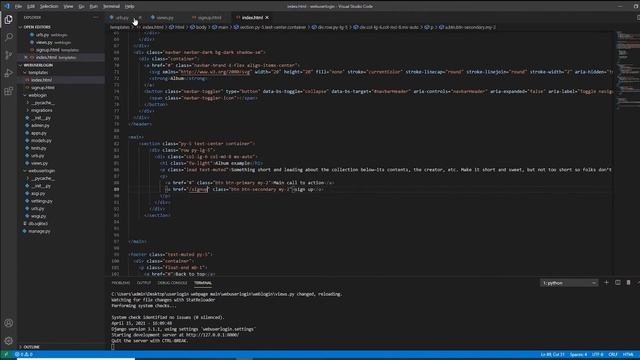Switch to the urls.py editor tab

point(122,18)
